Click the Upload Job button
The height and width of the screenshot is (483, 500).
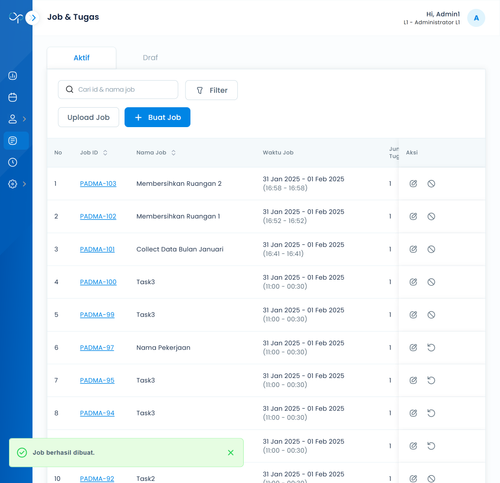tap(88, 117)
